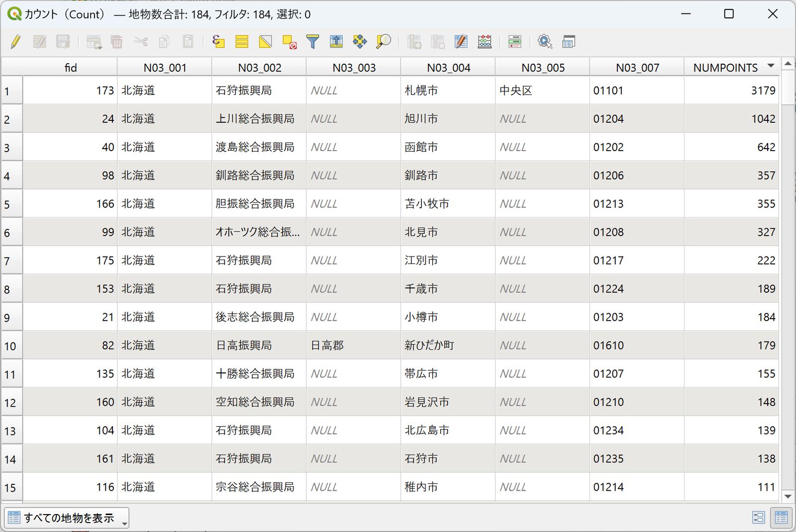Click move selection to top icon
The width and height of the screenshot is (796, 532).
[336, 42]
